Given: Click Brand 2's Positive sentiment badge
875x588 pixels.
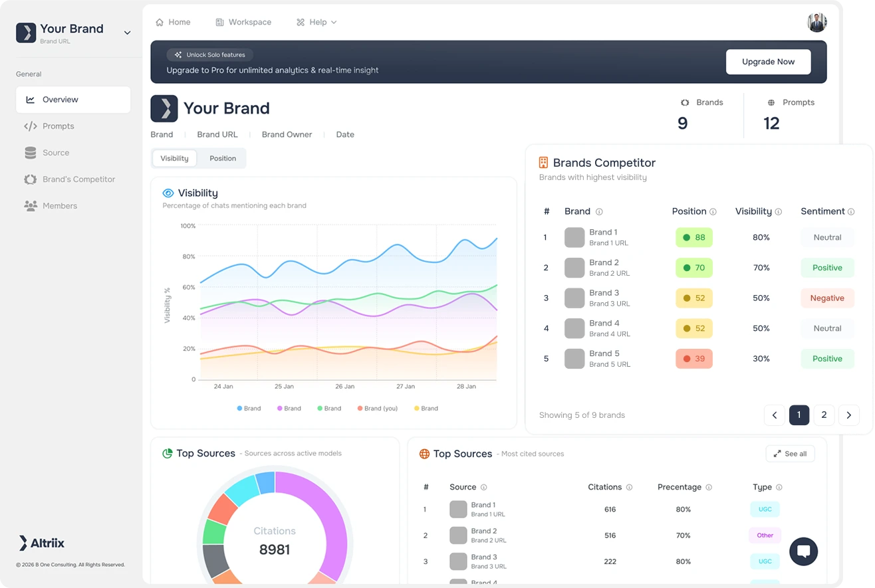Looking at the screenshot, I should tap(827, 268).
